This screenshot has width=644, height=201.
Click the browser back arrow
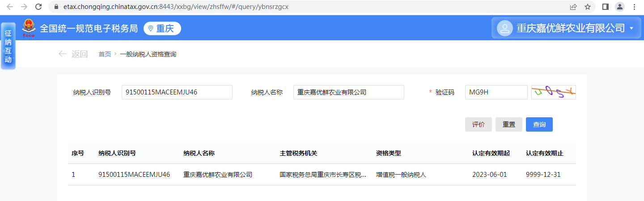(10, 7)
